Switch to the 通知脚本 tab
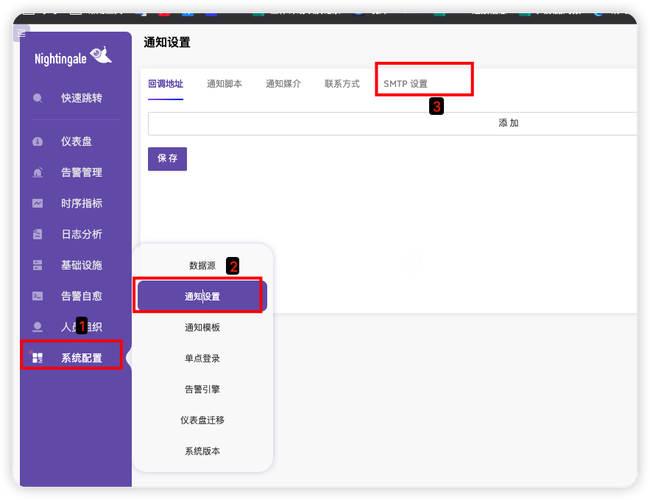Screen dimensions: 650x500 [x=224, y=84]
